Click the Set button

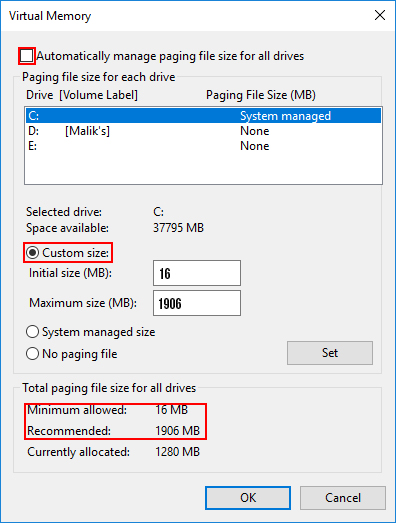click(x=330, y=353)
